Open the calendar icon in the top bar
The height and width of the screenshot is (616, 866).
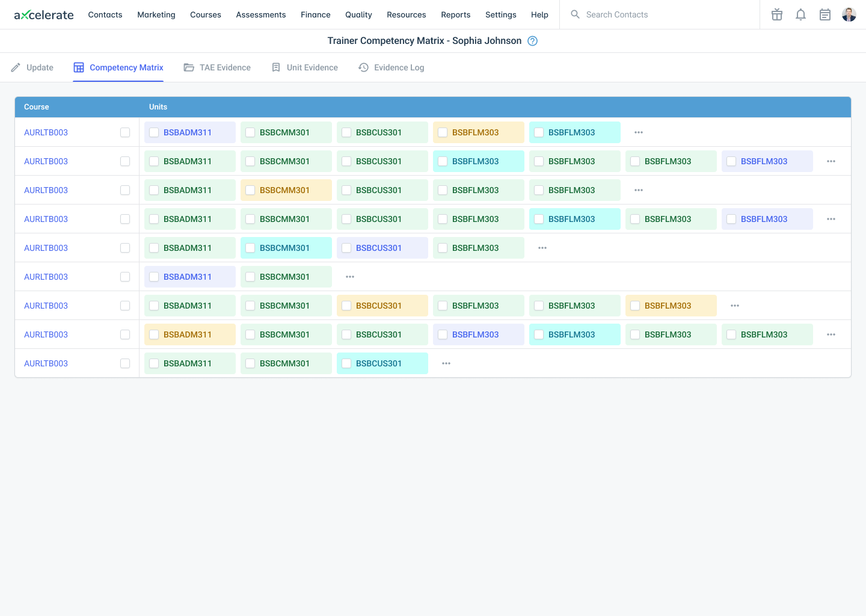(x=825, y=14)
